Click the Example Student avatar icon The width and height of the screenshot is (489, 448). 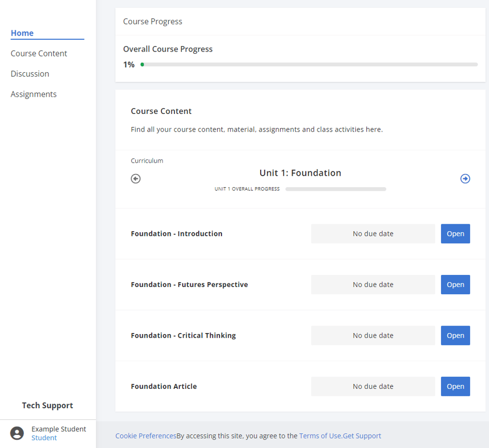[x=17, y=433]
